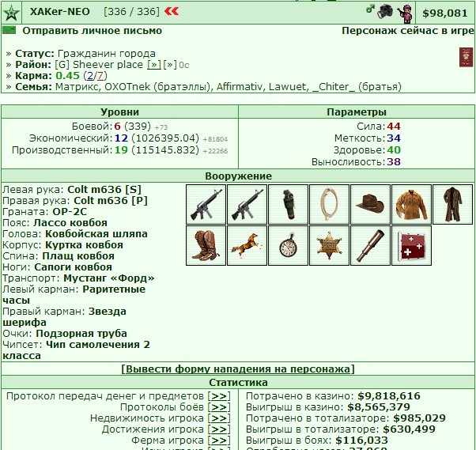The width and height of the screenshot is (476, 450).
Task: Click the Гражданин города status text
Action: pyautogui.click(x=107, y=54)
